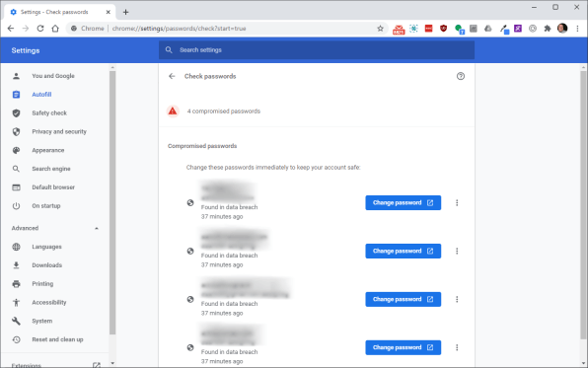
Task: Open You and Google settings
Action: [x=53, y=76]
